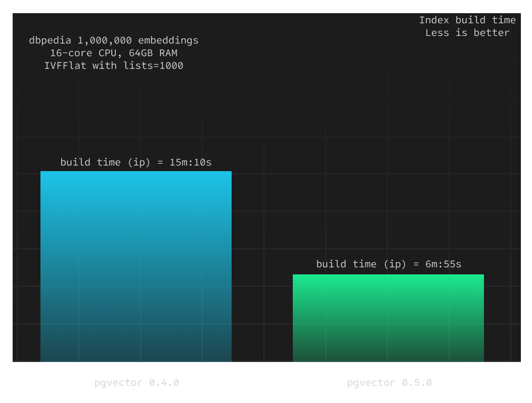Click the word "with" in the IVFFlat line
532x403 pixels.
coord(105,66)
